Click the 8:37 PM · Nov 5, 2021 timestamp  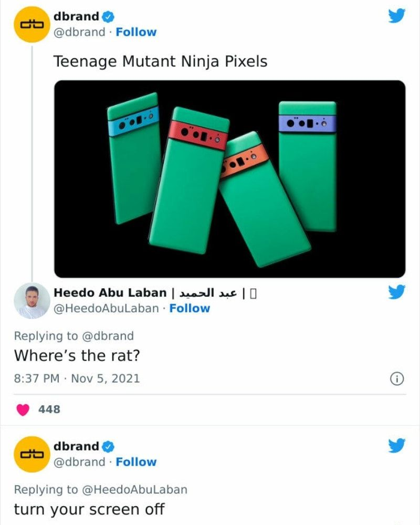tap(77, 379)
